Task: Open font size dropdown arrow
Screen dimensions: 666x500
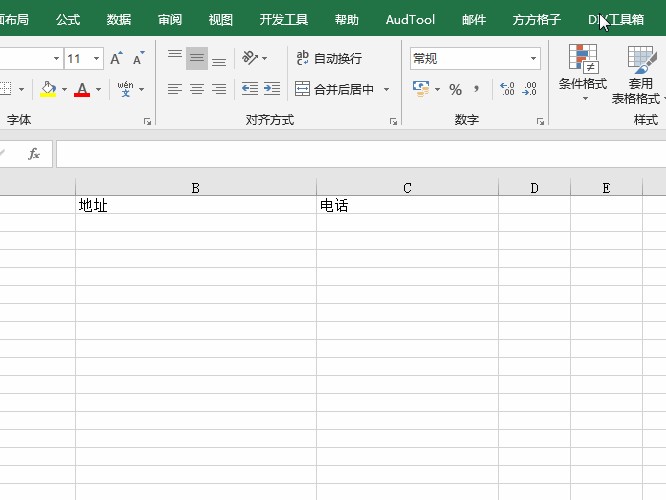Action: (97, 58)
